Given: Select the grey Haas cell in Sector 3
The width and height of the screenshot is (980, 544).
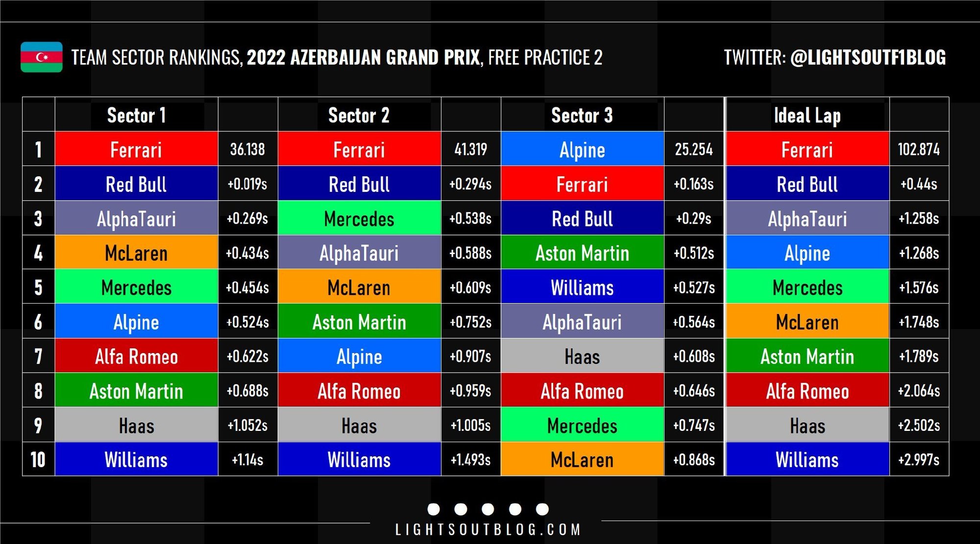Looking at the screenshot, I should pos(582,356).
